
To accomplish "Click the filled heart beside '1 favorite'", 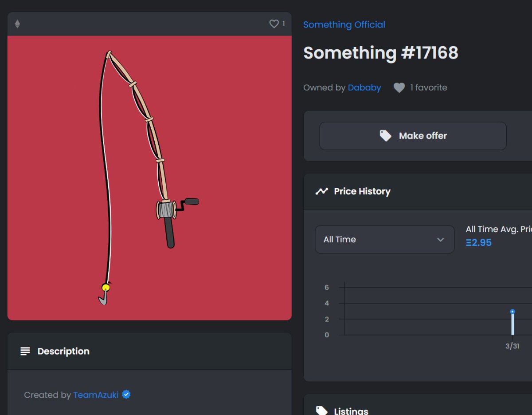I will pos(399,87).
